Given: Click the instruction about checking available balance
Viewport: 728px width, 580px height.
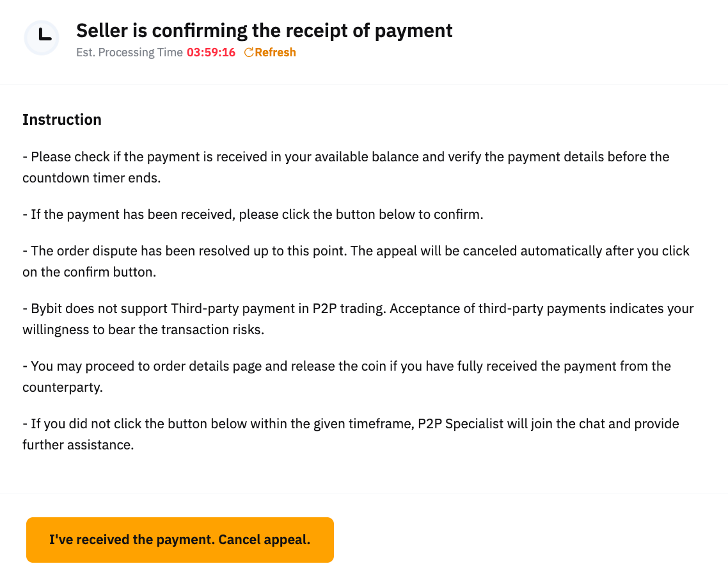Looking at the screenshot, I should coord(345,157).
